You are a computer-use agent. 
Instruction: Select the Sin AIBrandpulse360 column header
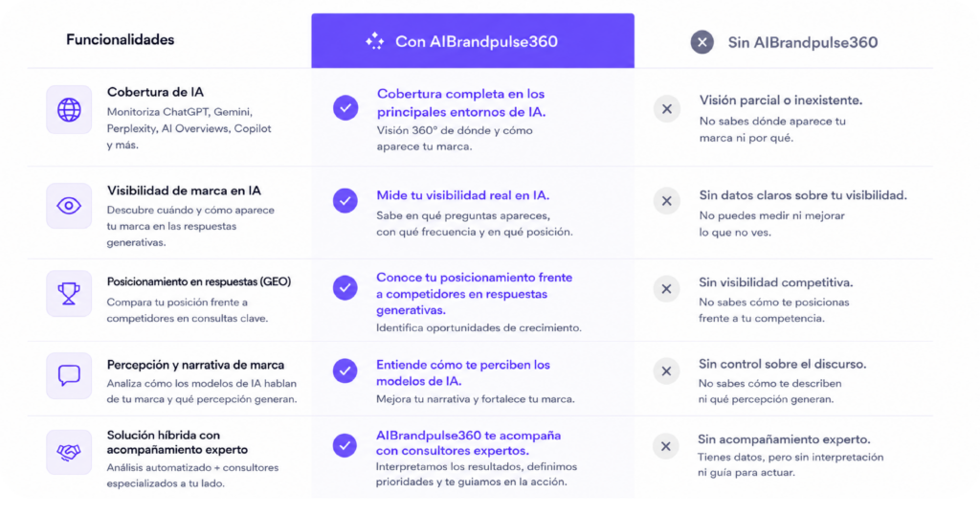pyautogui.click(x=784, y=42)
